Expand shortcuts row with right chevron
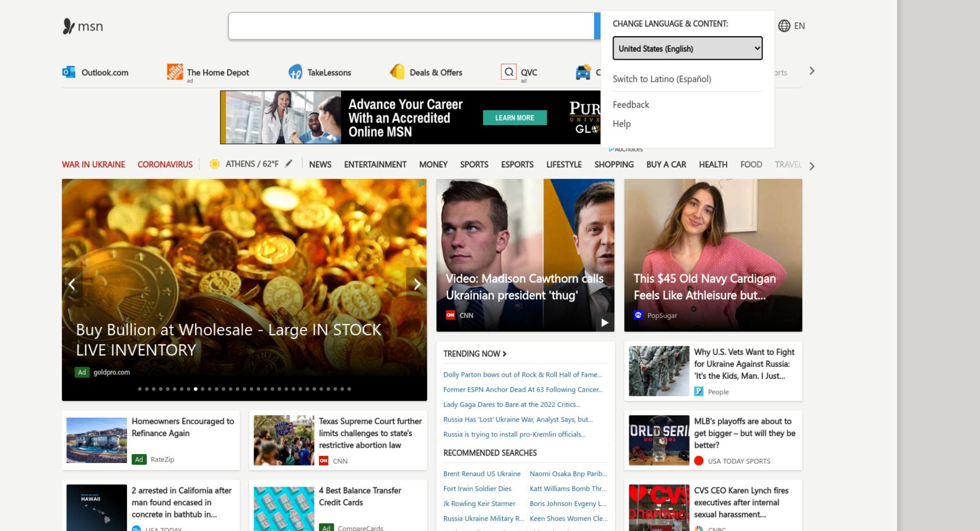 pyautogui.click(x=812, y=71)
